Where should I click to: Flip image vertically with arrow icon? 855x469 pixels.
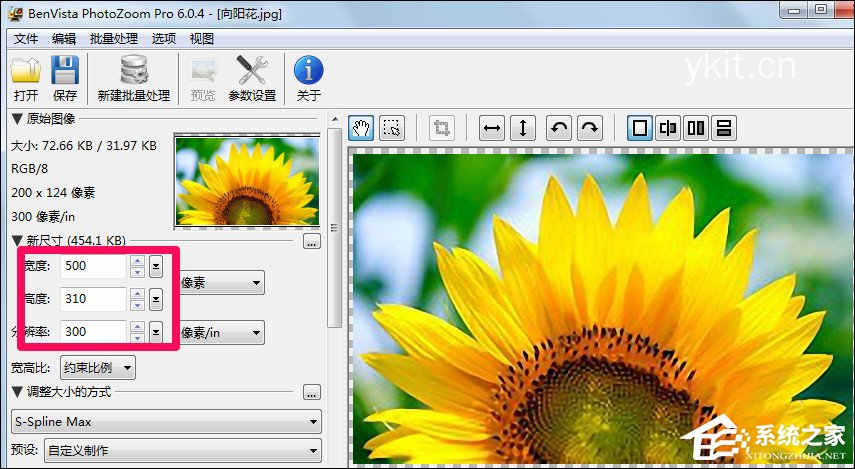[523, 128]
